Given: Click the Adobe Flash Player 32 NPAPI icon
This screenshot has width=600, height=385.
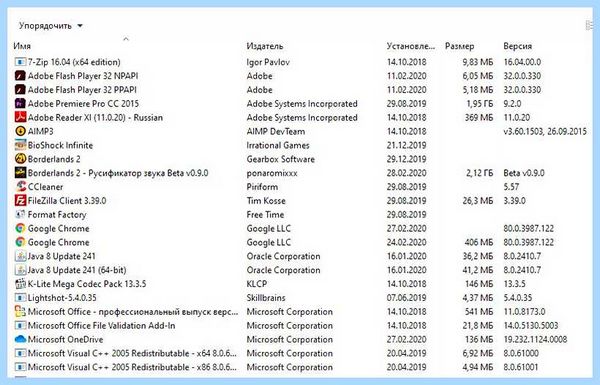Looking at the screenshot, I should (20, 76).
